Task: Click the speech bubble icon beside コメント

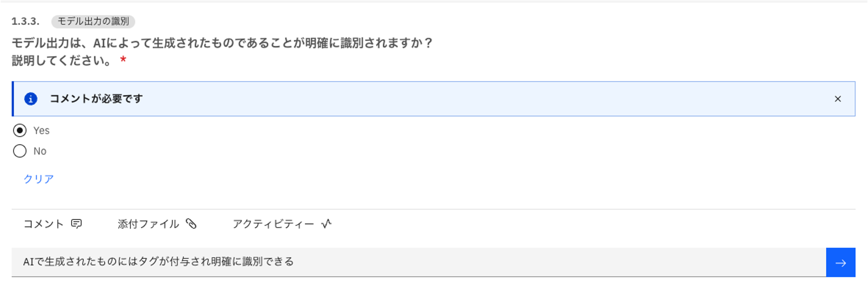Action: pos(76,224)
